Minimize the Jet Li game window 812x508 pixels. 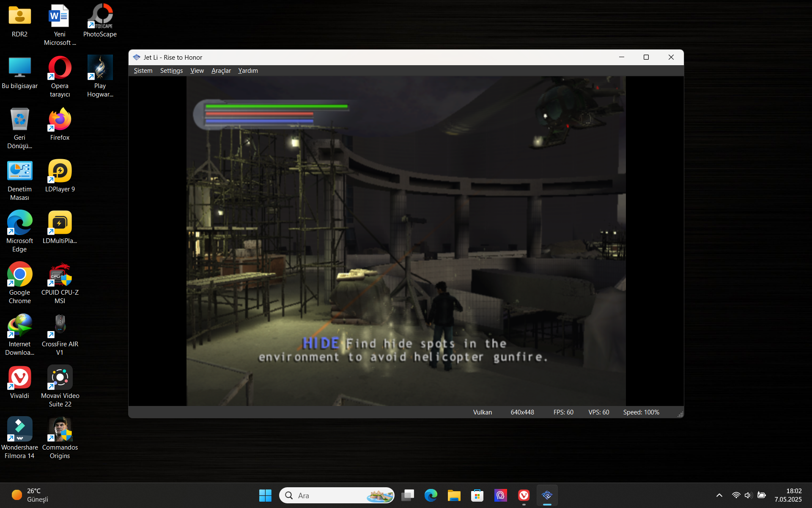pyautogui.click(x=622, y=57)
